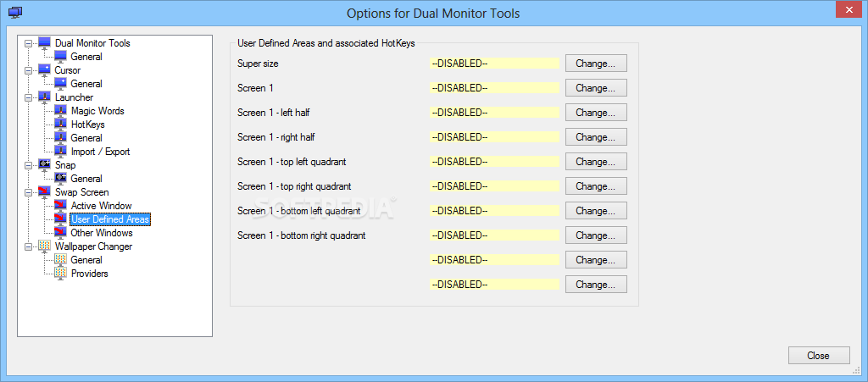Image resolution: width=868 pixels, height=382 pixels.
Task: Change hotkey for Screen 1
Action: click(596, 87)
